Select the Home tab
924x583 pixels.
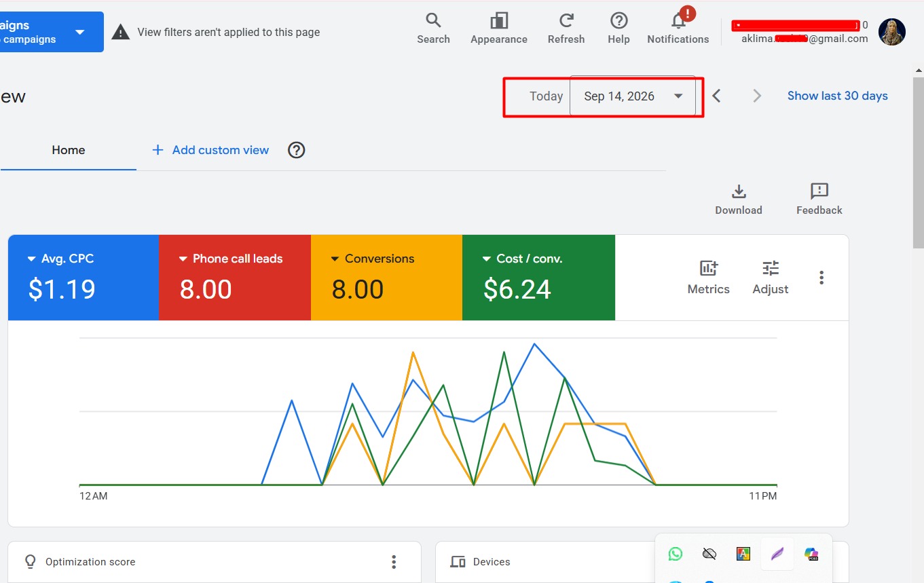point(69,150)
